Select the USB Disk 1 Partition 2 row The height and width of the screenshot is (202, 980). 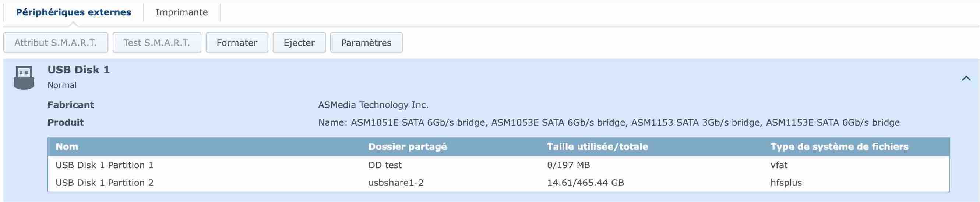[105, 183]
